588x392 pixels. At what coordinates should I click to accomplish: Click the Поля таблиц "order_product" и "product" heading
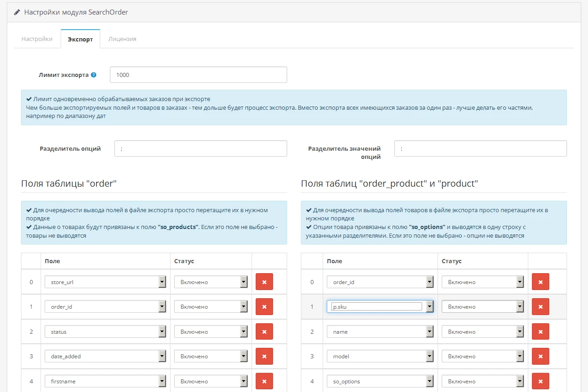pyautogui.click(x=389, y=183)
